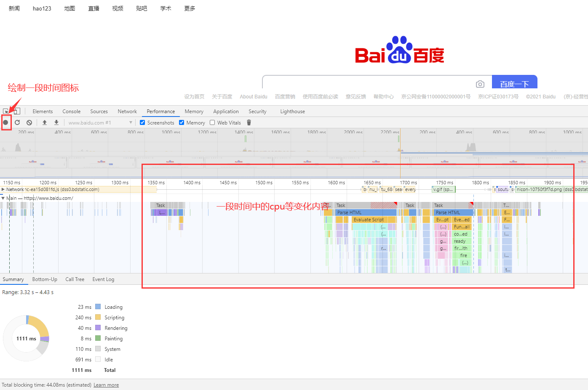Open the 视频 link
This screenshot has height=390, width=588.
[x=118, y=8]
